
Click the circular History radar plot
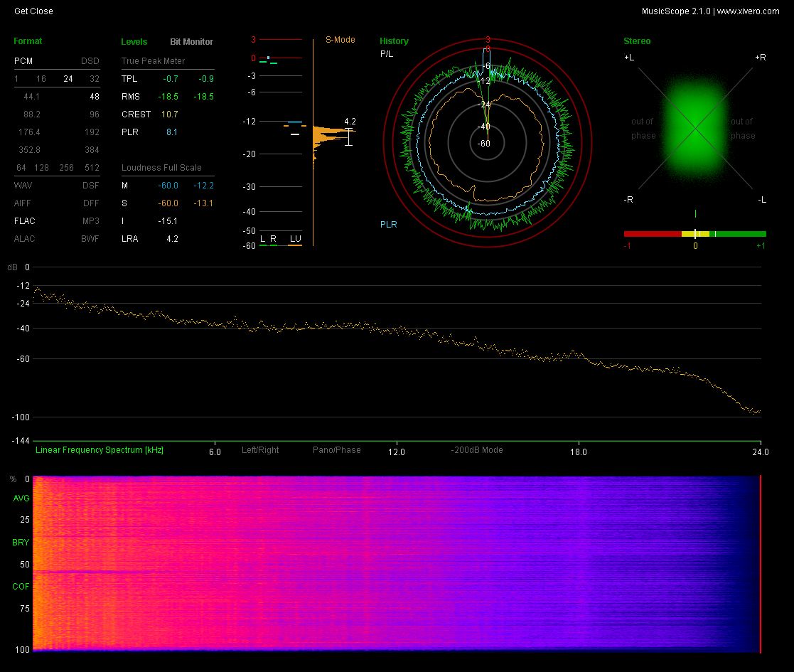488,142
